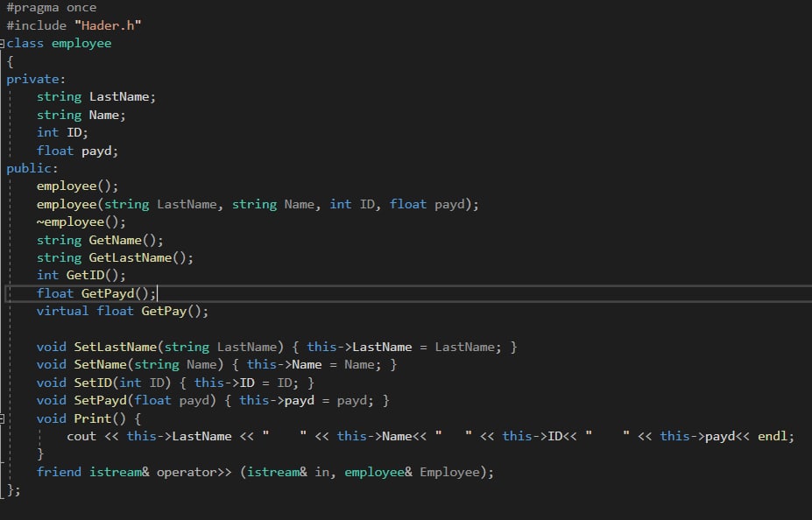Click the closing '};' of the class
Screen dimensions: 812x520
click(x=13, y=490)
